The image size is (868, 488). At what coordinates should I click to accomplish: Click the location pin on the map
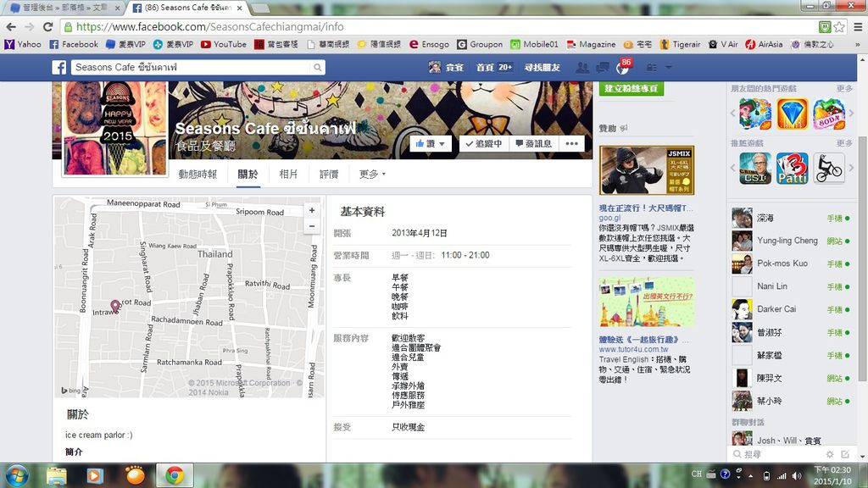(x=115, y=306)
